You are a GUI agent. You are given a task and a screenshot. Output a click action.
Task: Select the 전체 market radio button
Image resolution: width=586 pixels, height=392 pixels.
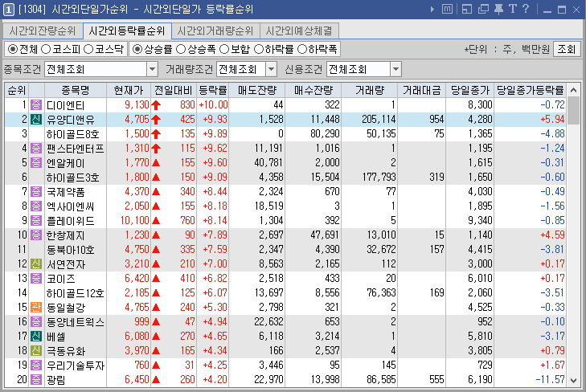(12, 49)
